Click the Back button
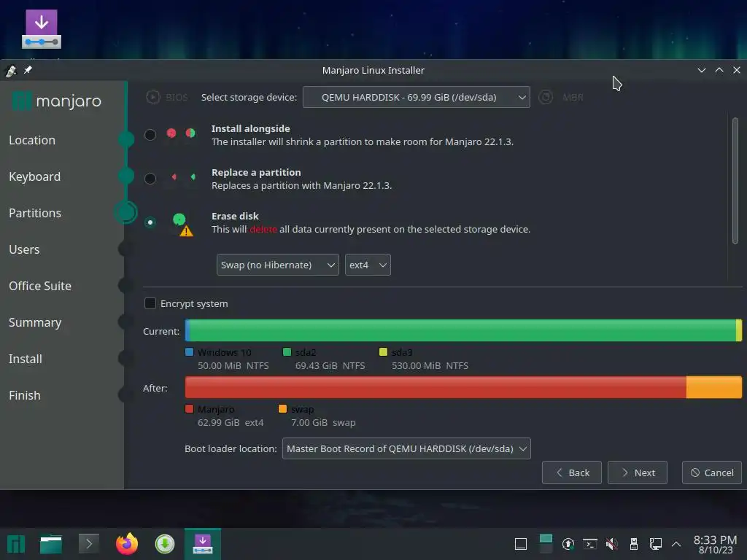 point(572,472)
